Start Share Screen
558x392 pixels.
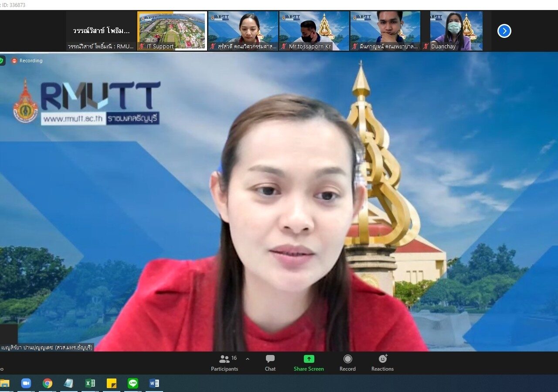point(309,363)
